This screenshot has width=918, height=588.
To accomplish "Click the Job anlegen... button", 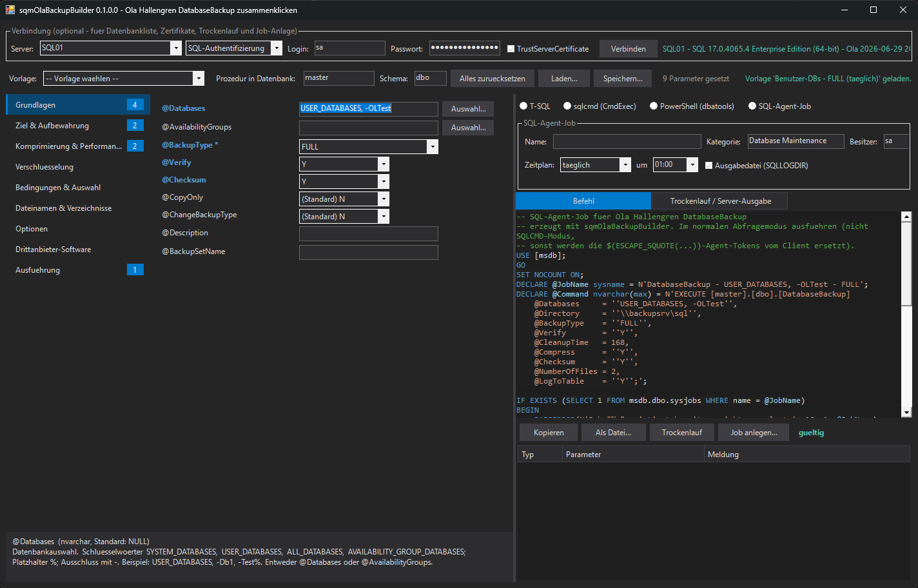I will (754, 432).
